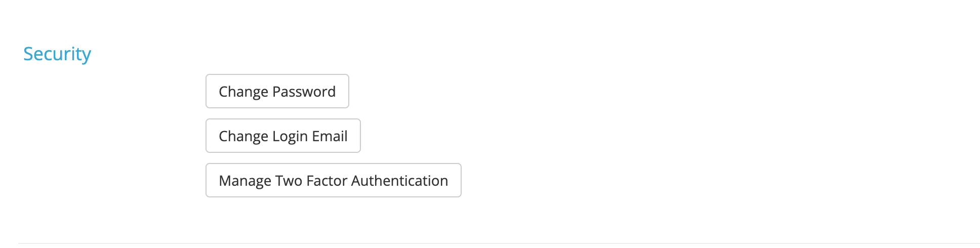Screen dimensions: 980x248
Task: Click the word Change in the Change Password button
Action: (x=243, y=92)
